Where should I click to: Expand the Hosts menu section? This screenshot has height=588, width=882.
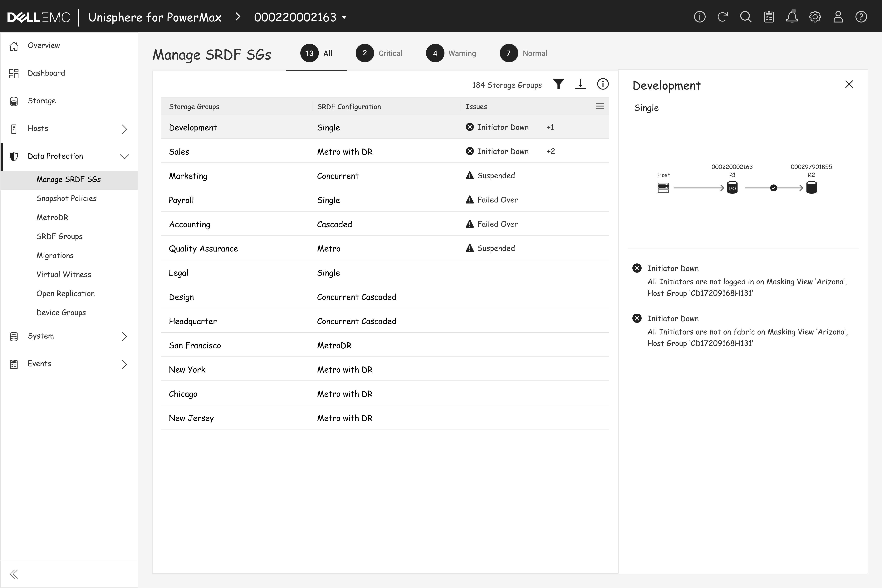pos(124,129)
